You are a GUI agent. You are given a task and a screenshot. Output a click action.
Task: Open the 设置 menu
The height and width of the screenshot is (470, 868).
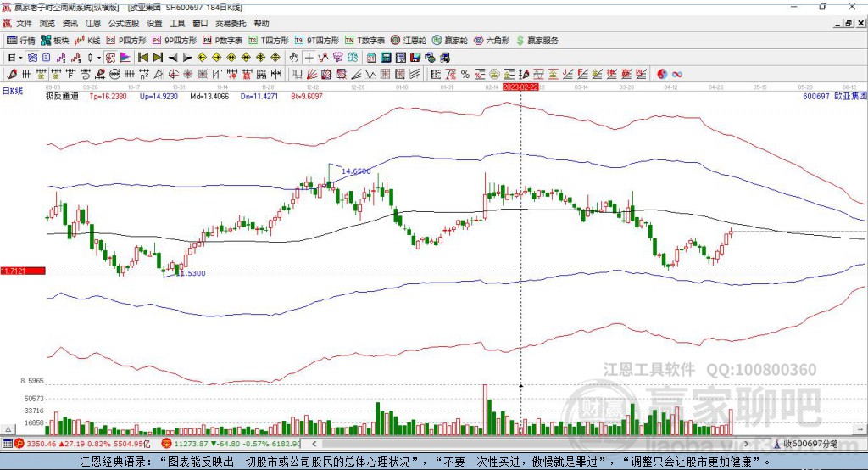(154, 23)
